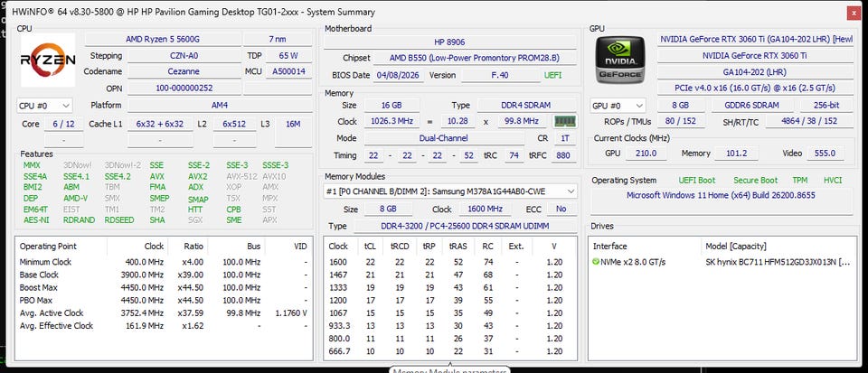
Task: Click the 6x32 + 6x32 L1 cache field
Action: pos(160,125)
